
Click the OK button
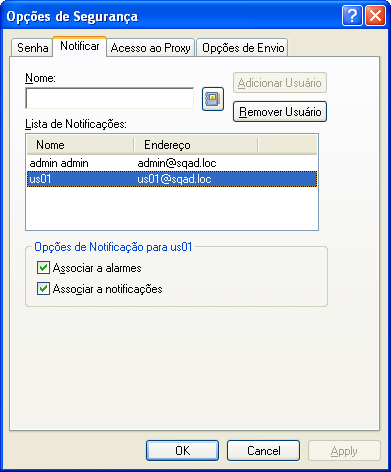tap(182, 451)
